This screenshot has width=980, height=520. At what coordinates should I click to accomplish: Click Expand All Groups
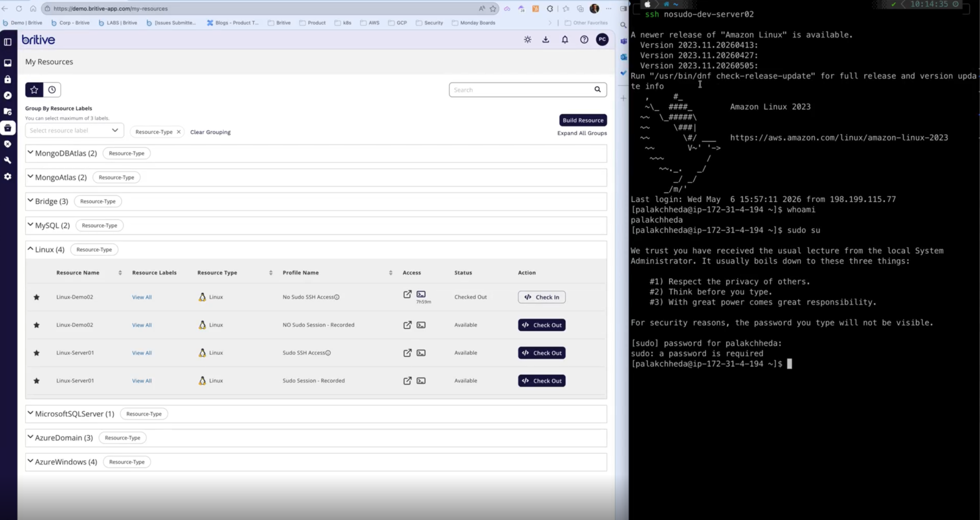(x=582, y=133)
